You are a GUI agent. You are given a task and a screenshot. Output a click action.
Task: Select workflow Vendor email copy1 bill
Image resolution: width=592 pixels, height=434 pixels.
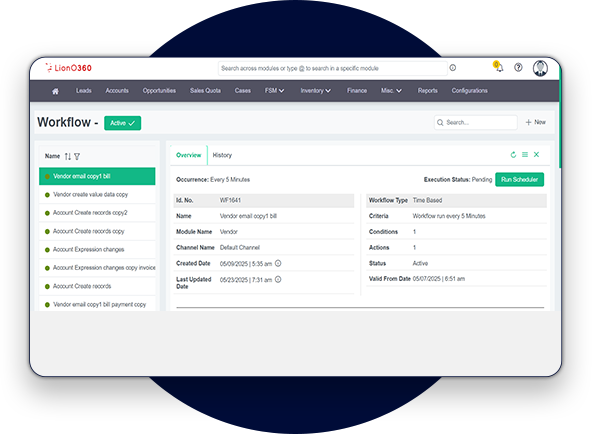tap(97, 176)
